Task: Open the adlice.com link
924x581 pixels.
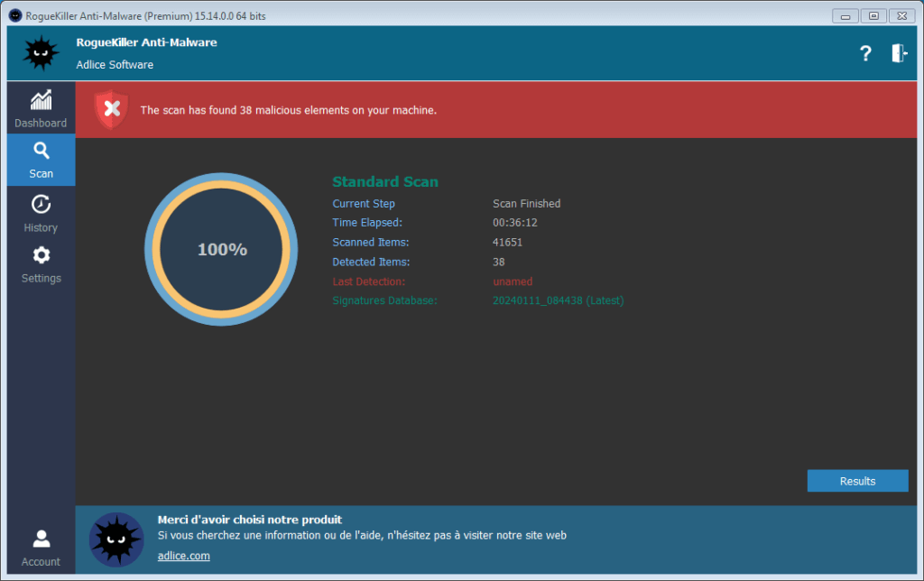Action: (x=183, y=556)
